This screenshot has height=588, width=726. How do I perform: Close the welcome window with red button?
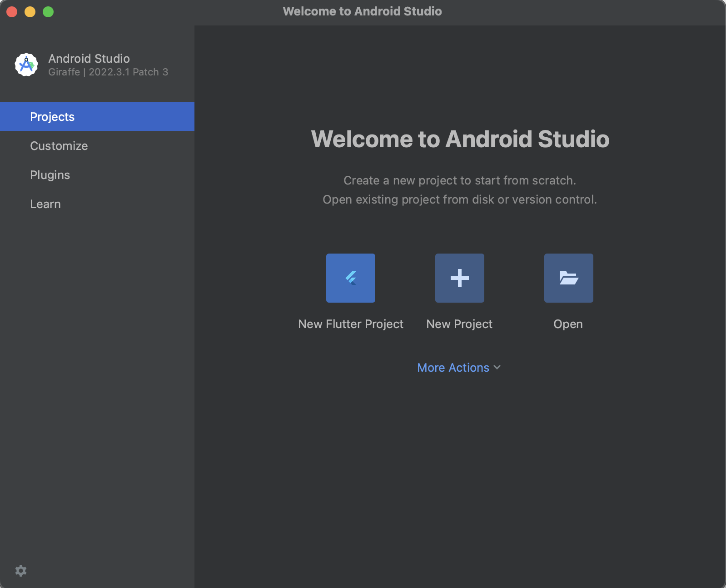12,12
